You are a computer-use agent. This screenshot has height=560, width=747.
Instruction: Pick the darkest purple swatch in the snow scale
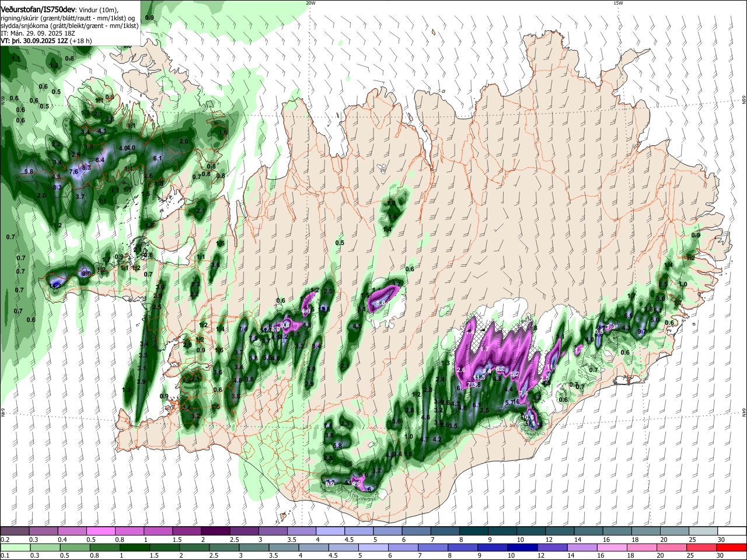point(215,531)
